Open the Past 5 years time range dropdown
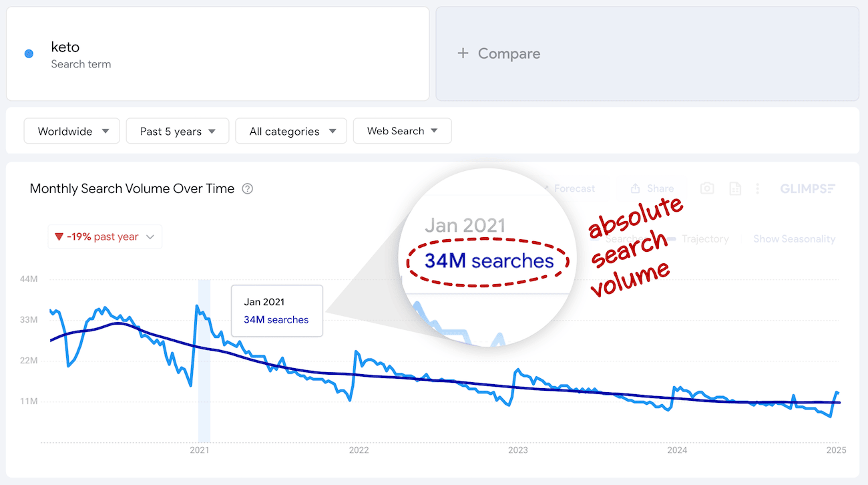868x485 pixels. point(178,131)
